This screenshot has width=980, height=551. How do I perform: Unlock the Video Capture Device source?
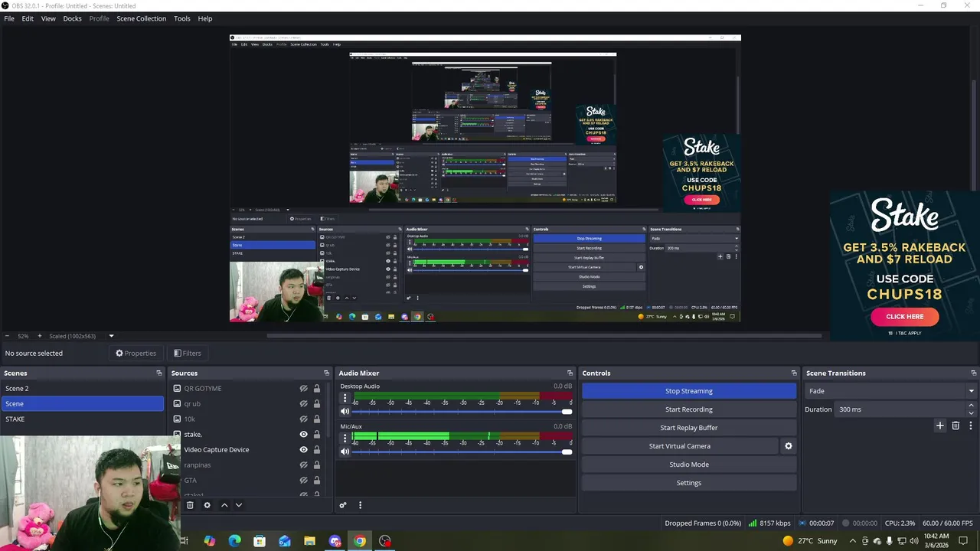(x=316, y=450)
